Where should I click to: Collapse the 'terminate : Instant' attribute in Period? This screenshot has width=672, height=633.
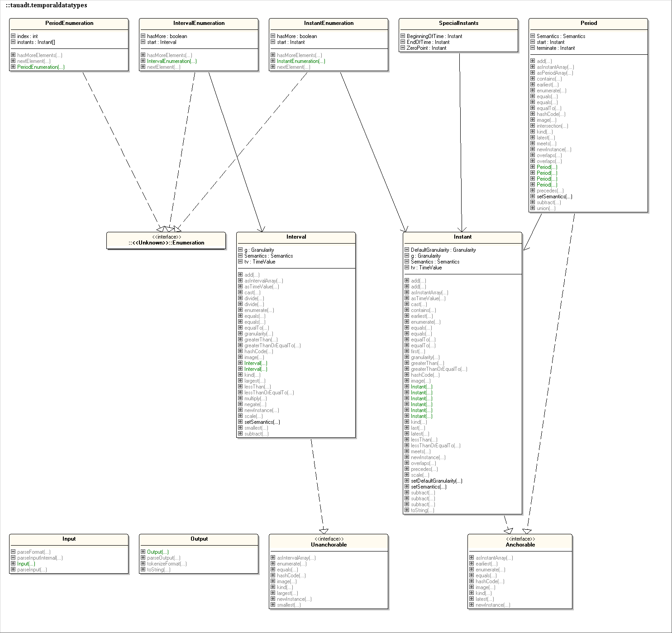(533, 48)
